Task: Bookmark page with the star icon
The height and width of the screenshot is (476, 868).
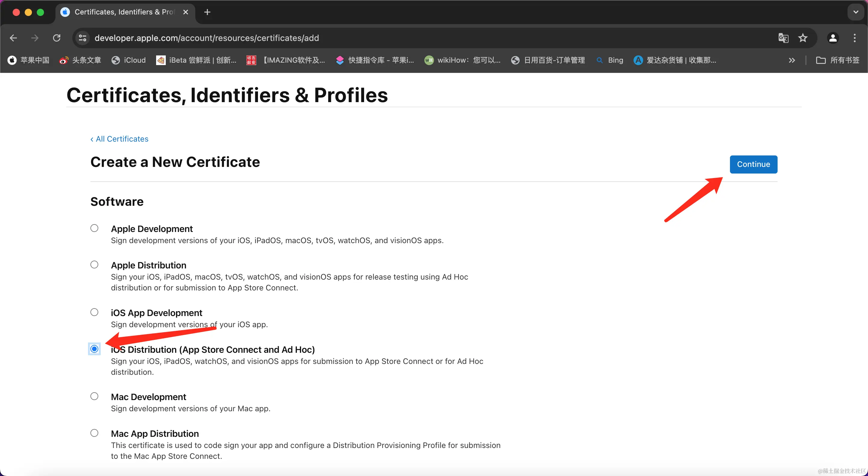Action: [x=803, y=38]
